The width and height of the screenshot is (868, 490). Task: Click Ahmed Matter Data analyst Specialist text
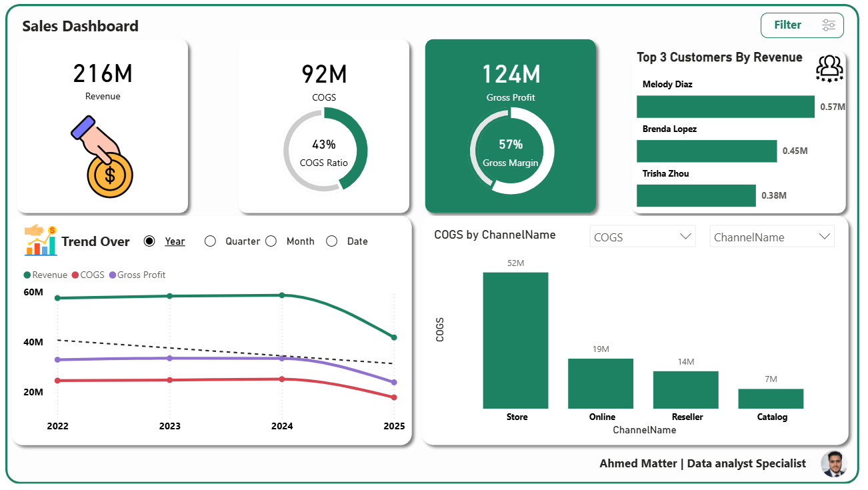tap(703, 463)
